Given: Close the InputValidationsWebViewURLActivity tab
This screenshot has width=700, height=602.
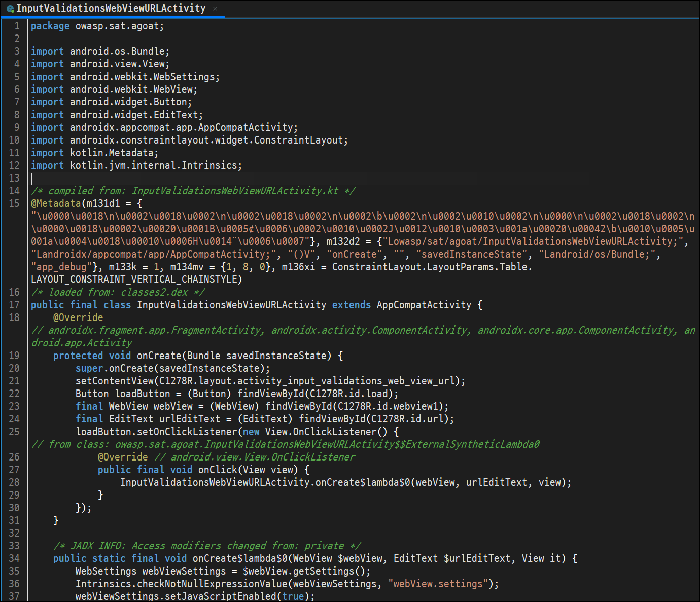Looking at the screenshot, I should point(215,9).
